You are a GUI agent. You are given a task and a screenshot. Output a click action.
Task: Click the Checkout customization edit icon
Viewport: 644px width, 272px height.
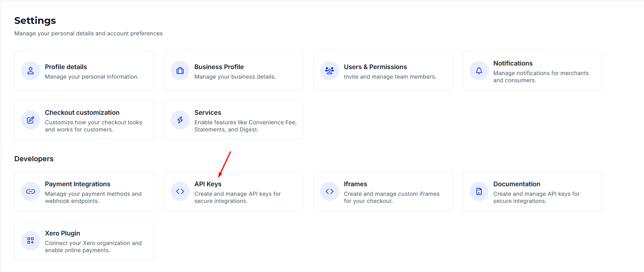coord(31,120)
